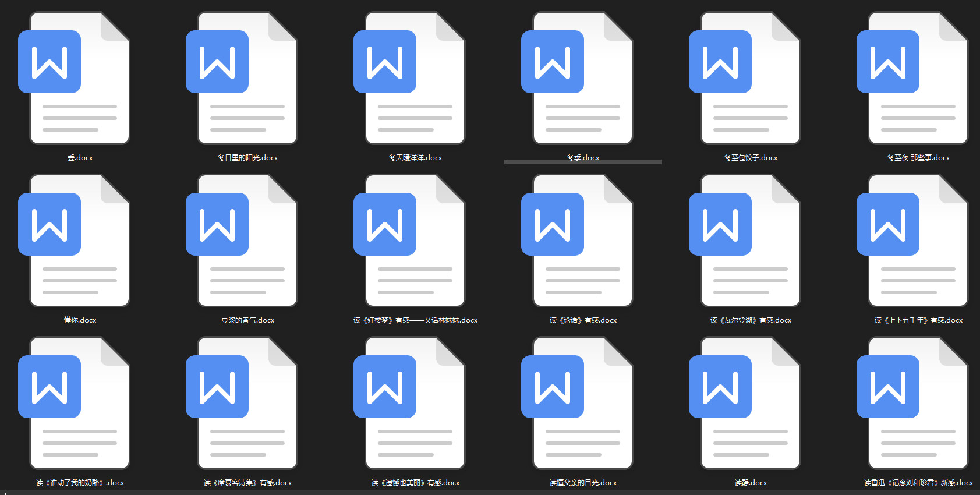Image resolution: width=980 pixels, height=495 pixels.
Task: Click the 读《瓦尔登湖》有感.docx document icon
Action: pos(745,241)
